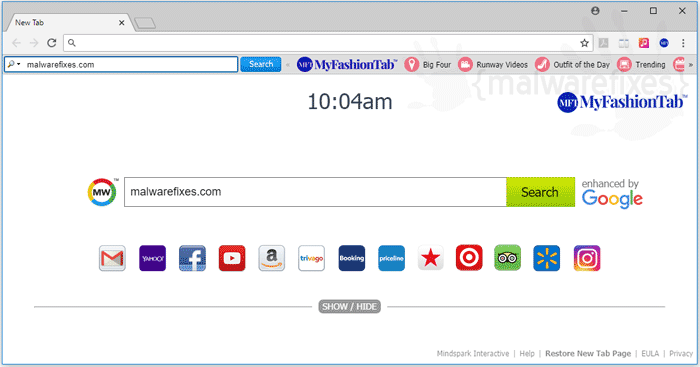Click the Restore New Tab Page link
Screen dimensions: 700x367
588,354
